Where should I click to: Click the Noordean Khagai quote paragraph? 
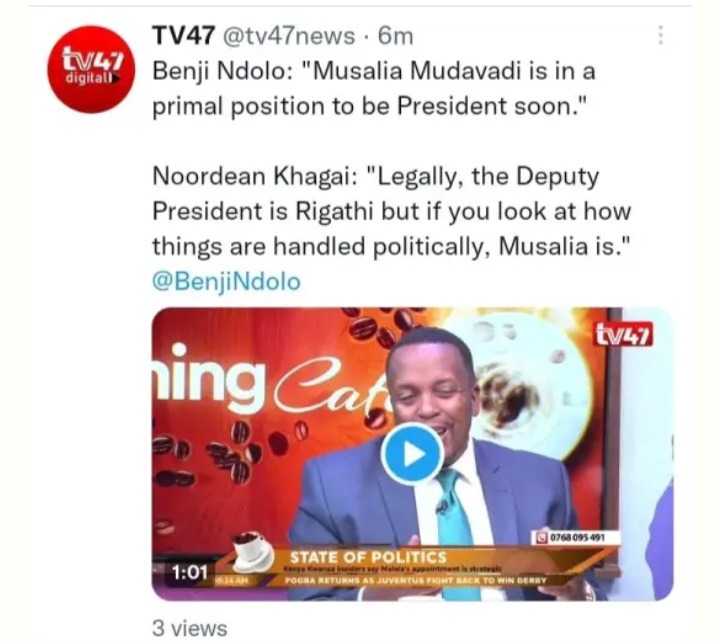pos(392,211)
